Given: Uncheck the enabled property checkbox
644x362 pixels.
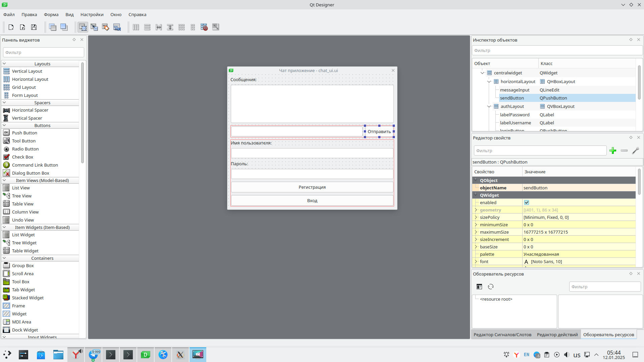Looking at the screenshot, I should (x=527, y=202).
